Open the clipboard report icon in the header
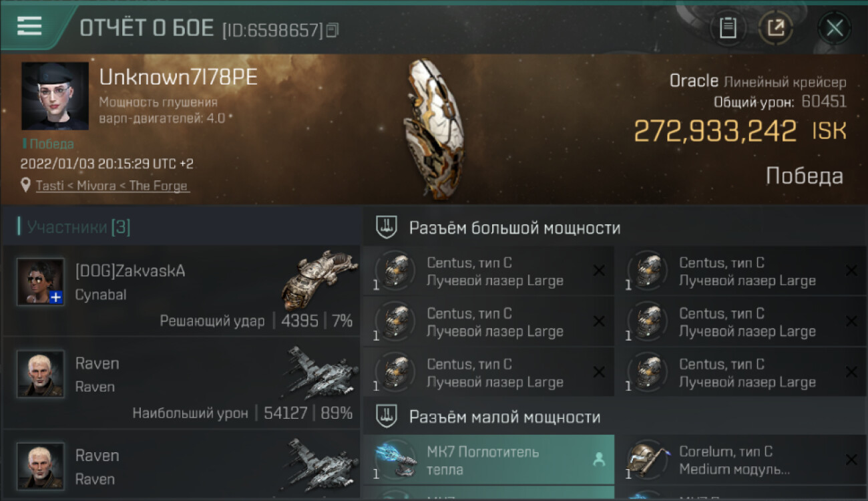 (x=728, y=28)
